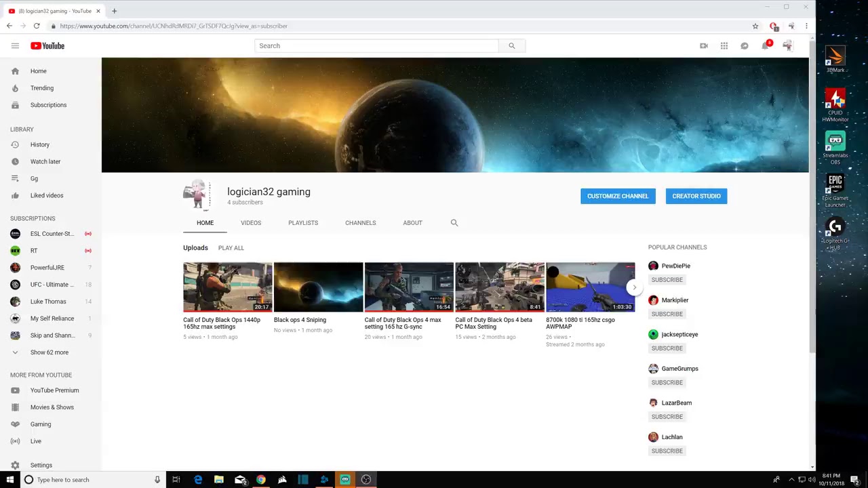
Task: Subscribe to PewDiePie
Action: coord(667,280)
